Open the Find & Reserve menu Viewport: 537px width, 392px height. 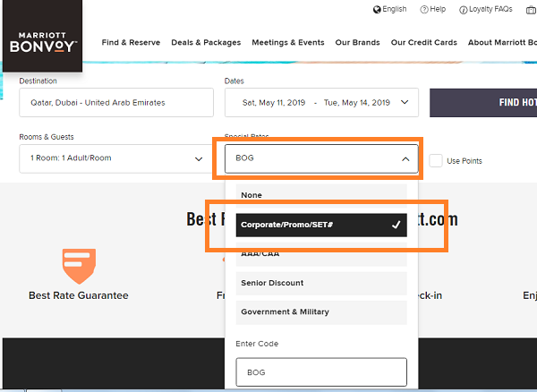pos(131,42)
